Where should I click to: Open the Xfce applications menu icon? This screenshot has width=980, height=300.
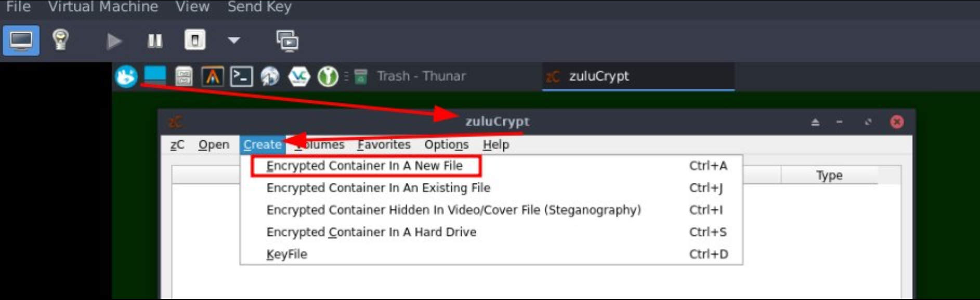tap(126, 76)
